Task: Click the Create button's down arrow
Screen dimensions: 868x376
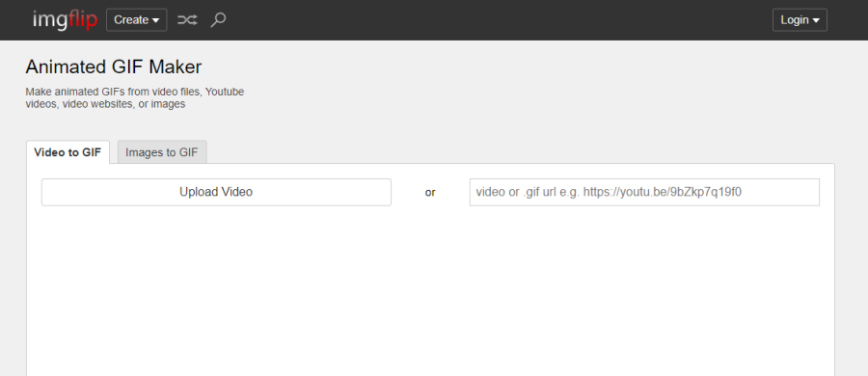Action: click(x=155, y=20)
